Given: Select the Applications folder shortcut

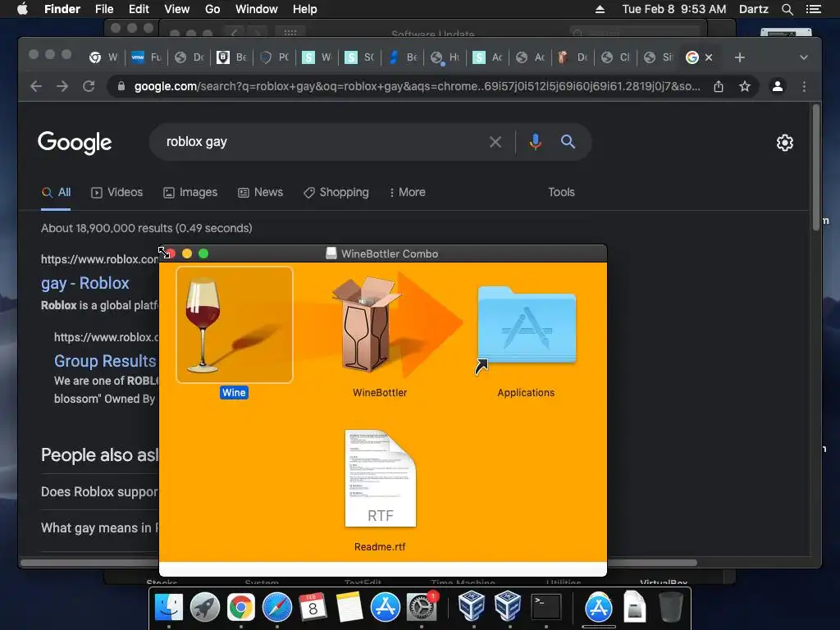Looking at the screenshot, I should (x=526, y=326).
